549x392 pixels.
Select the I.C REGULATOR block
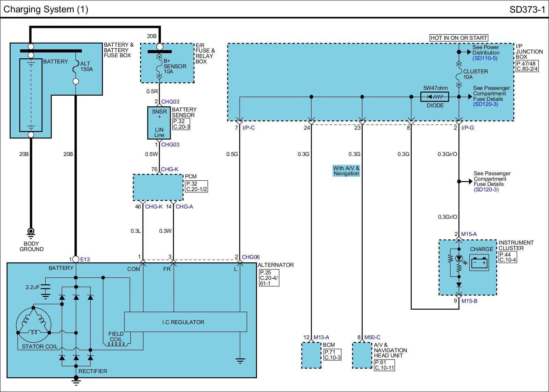pyautogui.click(x=185, y=322)
